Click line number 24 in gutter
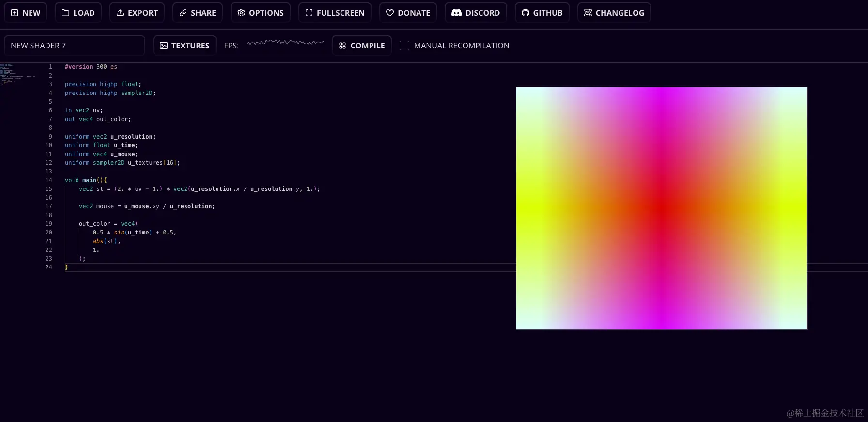Screen dimensions: 868x422 click(x=48, y=267)
